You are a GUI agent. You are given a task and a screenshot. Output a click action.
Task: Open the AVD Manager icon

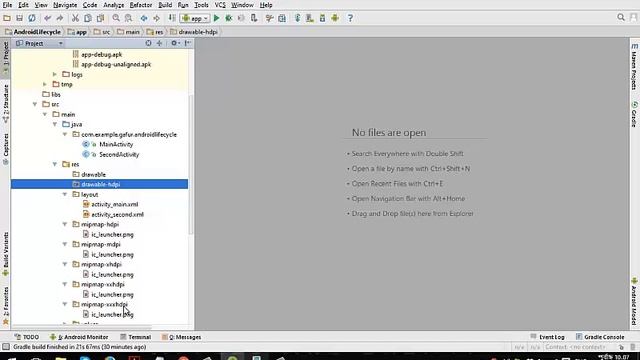point(309,18)
